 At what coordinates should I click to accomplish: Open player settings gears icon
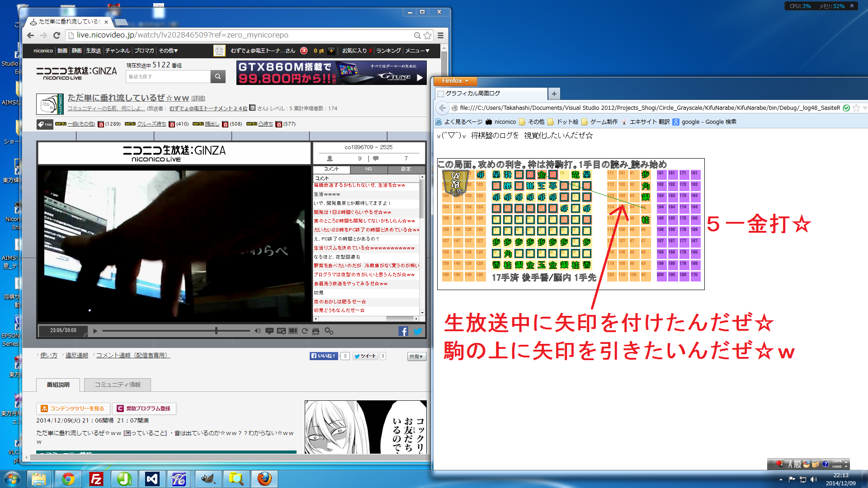click(329, 331)
